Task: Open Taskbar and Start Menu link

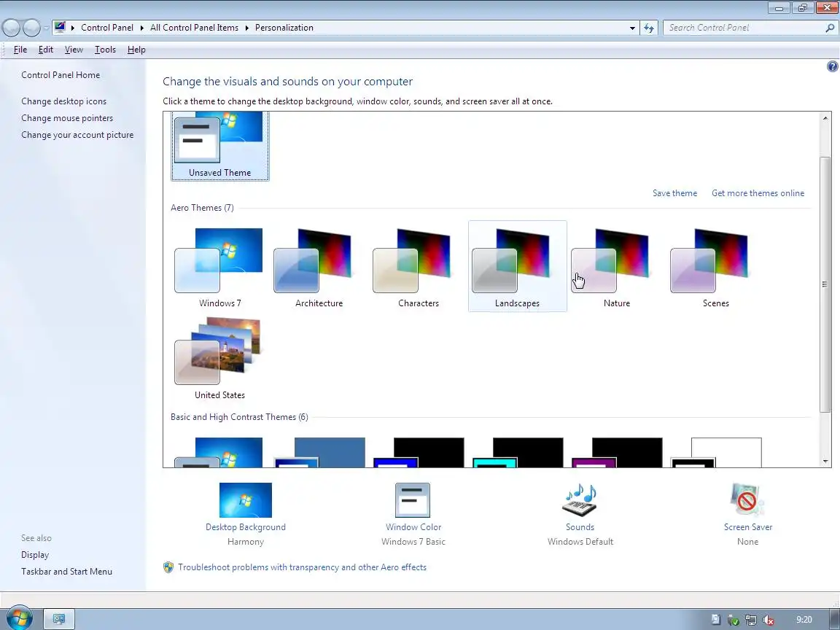Action: [66, 572]
